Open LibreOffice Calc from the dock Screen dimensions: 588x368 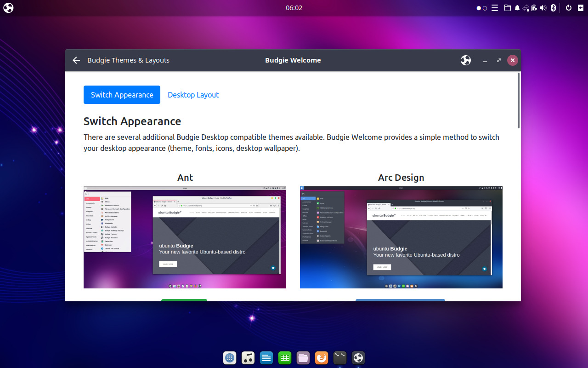pyautogui.click(x=285, y=357)
